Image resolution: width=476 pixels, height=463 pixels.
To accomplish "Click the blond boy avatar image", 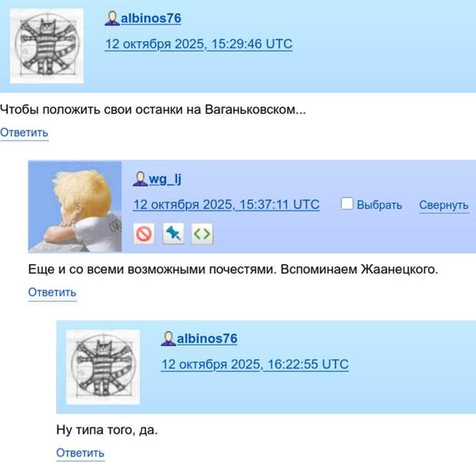I will (75, 207).
